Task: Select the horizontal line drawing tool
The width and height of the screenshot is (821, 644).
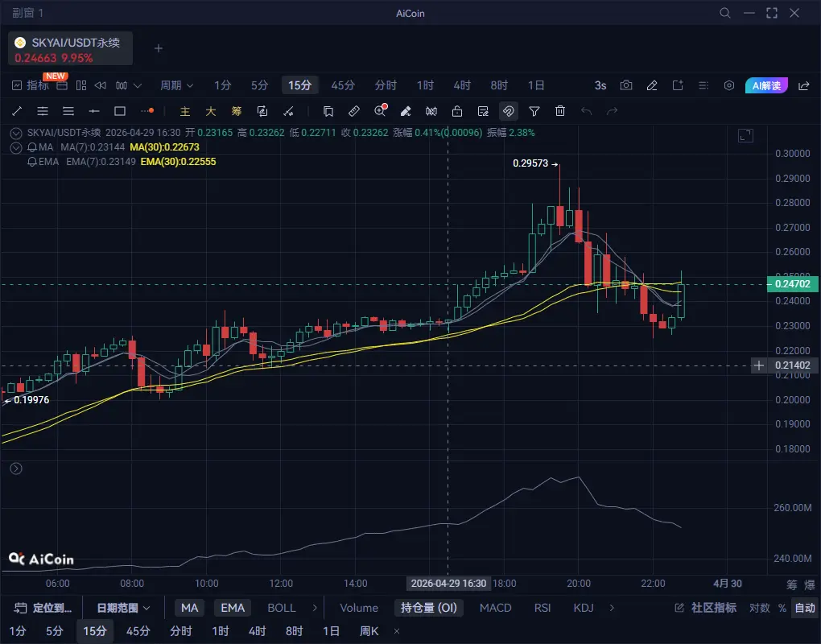Action: pos(94,111)
